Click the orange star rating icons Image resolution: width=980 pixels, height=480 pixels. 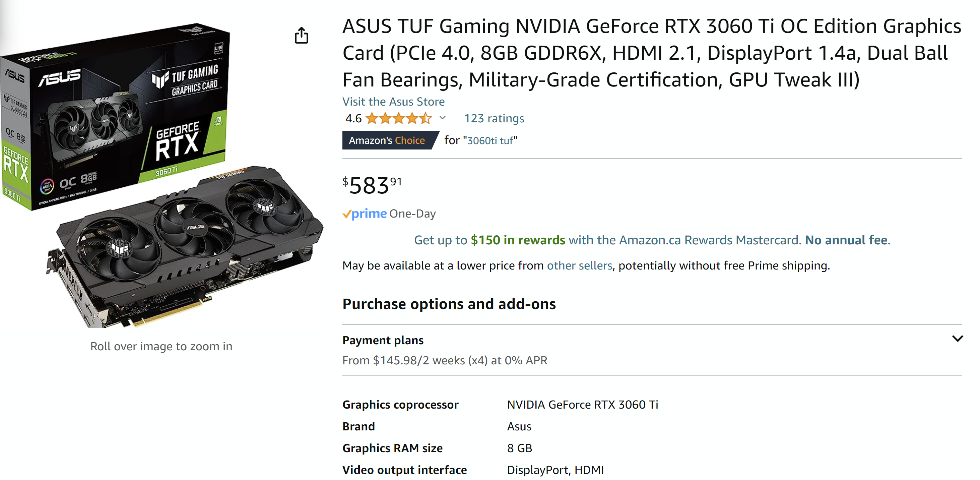click(x=398, y=118)
